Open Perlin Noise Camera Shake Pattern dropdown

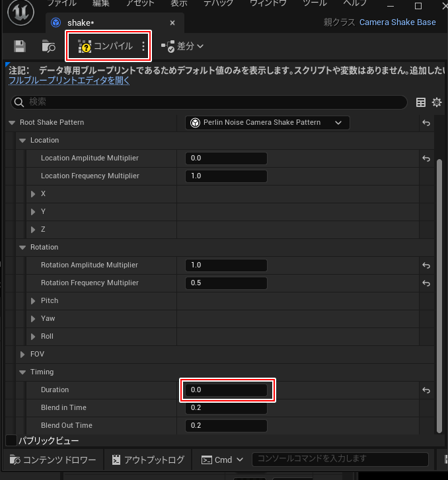268,123
